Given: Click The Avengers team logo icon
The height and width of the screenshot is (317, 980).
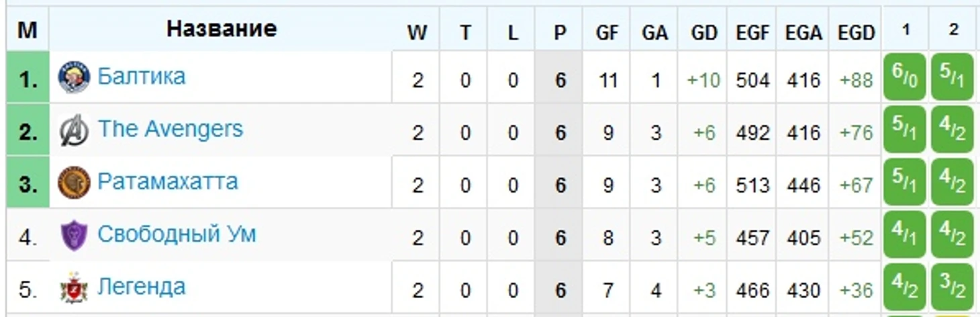Looking at the screenshot, I should pyautogui.click(x=74, y=130).
